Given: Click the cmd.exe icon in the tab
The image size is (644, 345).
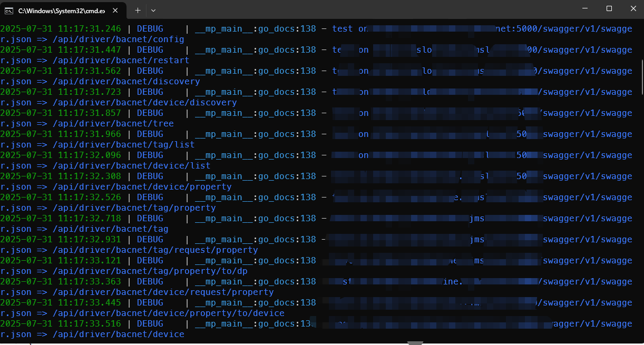Looking at the screenshot, I should tap(9, 10).
